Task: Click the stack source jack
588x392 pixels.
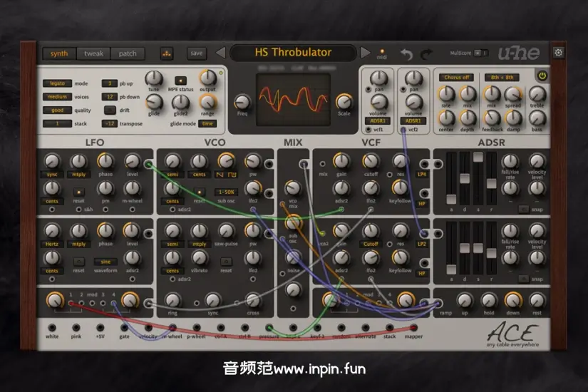Action: click(390, 327)
